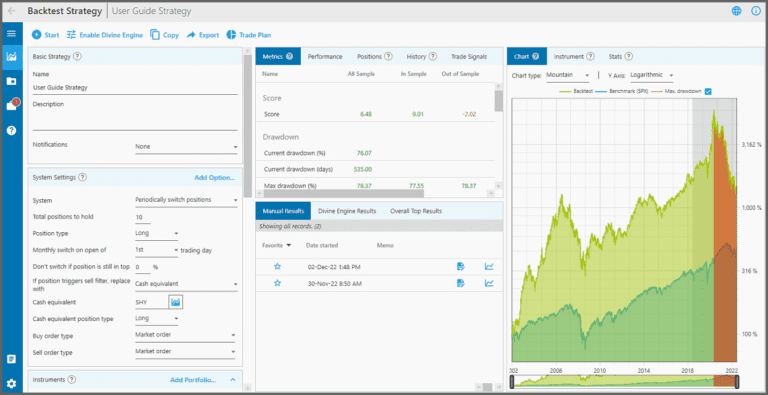Open the chart icon for 30-Nov-22 result
The width and height of the screenshot is (768, 395).
pos(489,283)
